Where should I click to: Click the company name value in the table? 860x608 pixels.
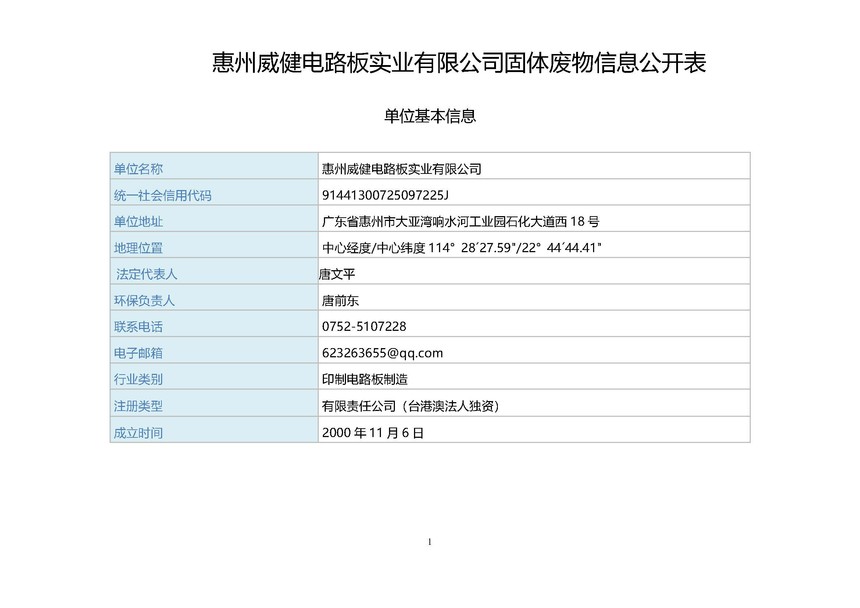[x=401, y=168]
